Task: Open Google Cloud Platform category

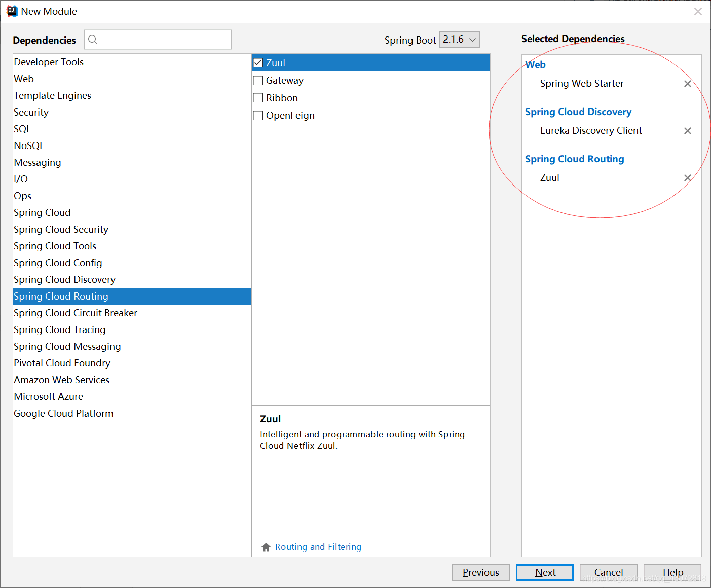Action: 132,413
